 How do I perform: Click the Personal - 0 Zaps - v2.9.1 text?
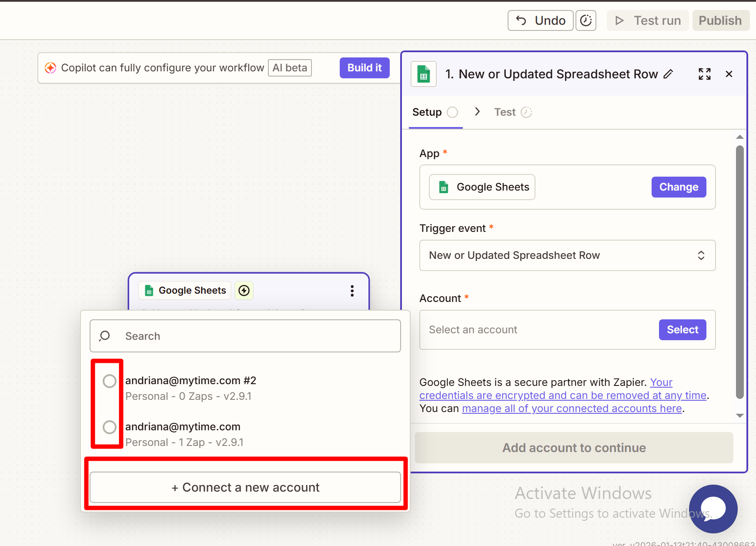tap(188, 396)
